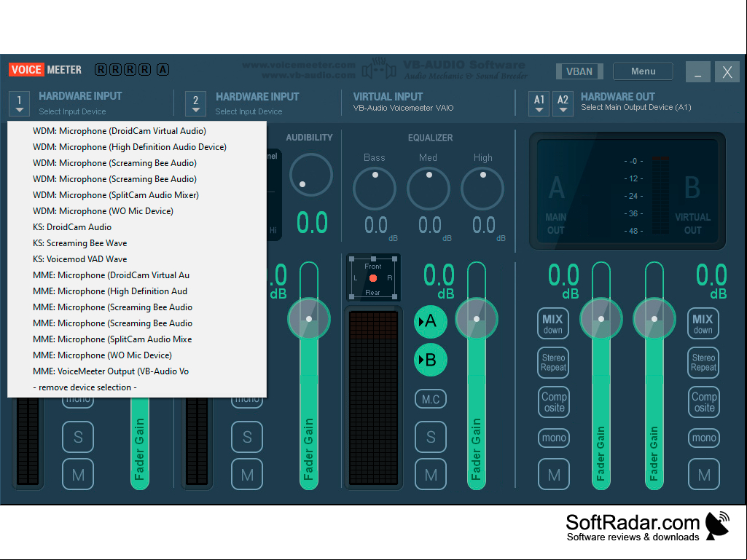Switch the B bus to mono
Screen dimensions: 747x560
(704, 438)
